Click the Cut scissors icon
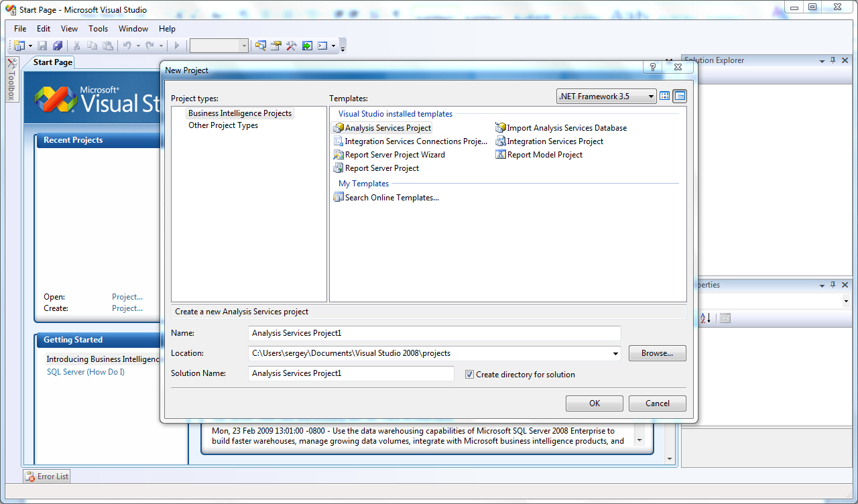 [x=77, y=46]
